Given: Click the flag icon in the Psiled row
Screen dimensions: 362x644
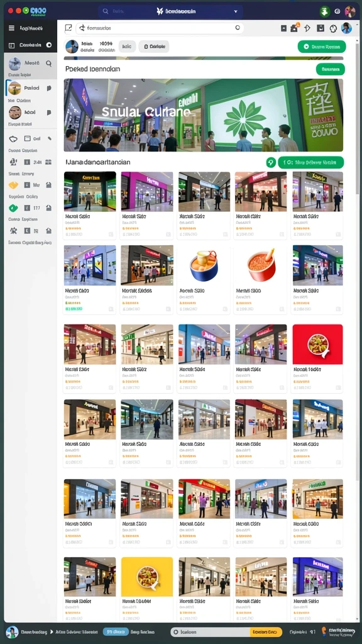Looking at the screenshot, I should pos(49,88).
